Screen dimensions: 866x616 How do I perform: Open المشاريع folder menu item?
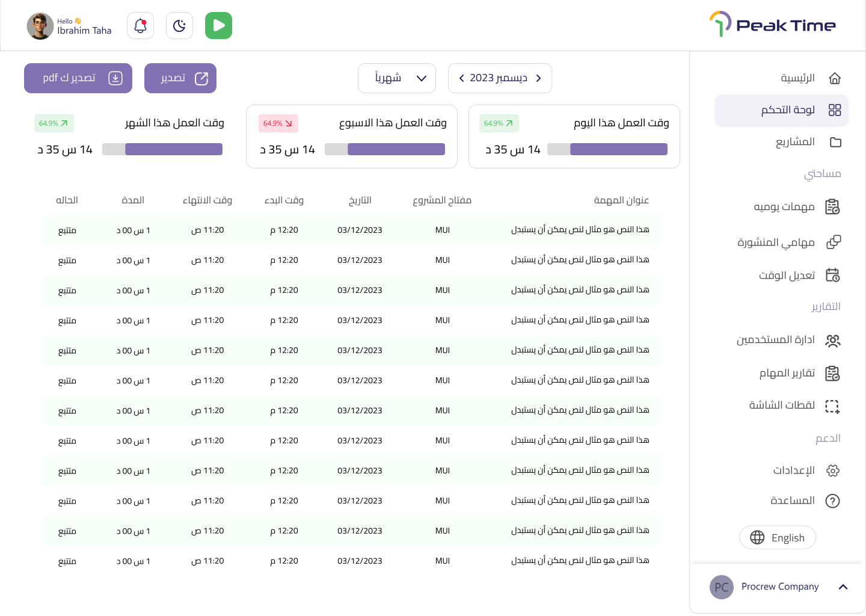click(808, 142)
